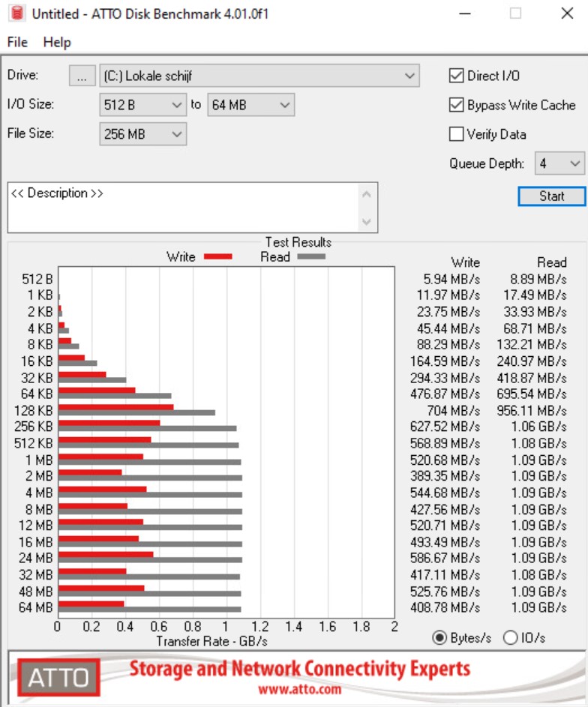This screenshot has height=707, width=588.
Task: Click the 389.35 MB/s write value
Action: click(445, 476)
